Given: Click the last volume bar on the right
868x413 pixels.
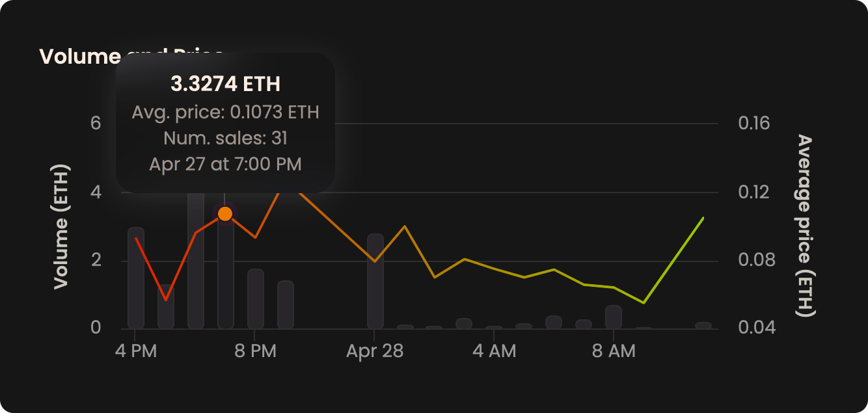Looking at the screenshot, I should [703, 325].
